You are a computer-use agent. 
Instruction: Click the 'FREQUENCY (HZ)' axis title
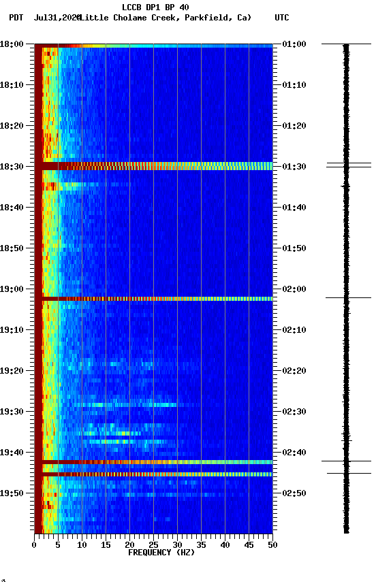point(161,553)
